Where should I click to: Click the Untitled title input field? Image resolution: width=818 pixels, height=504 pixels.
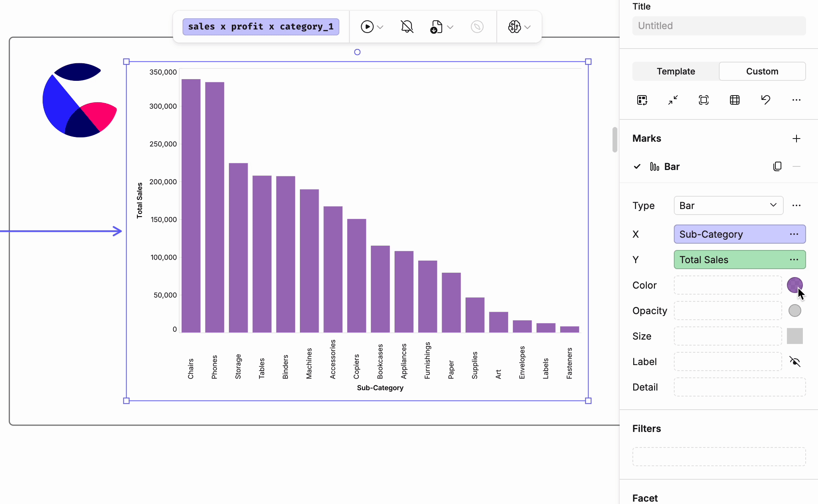pyautogui.click(x=718, y=26)
